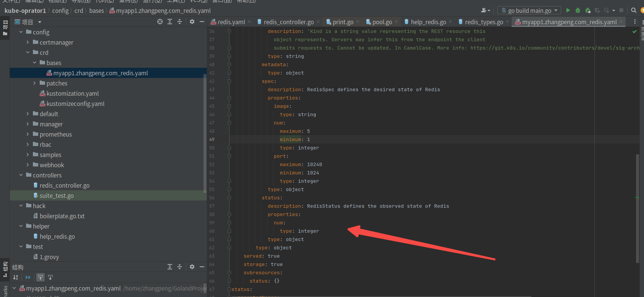
Task: Collapse the crd folder
Action: click(x=28, y=53)
